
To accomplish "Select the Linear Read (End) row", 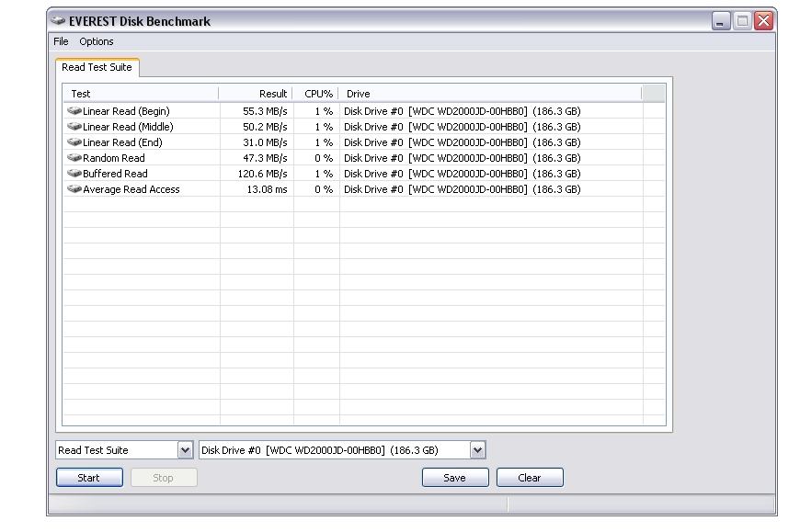I will pyautogui.click(x=364, y=142).
